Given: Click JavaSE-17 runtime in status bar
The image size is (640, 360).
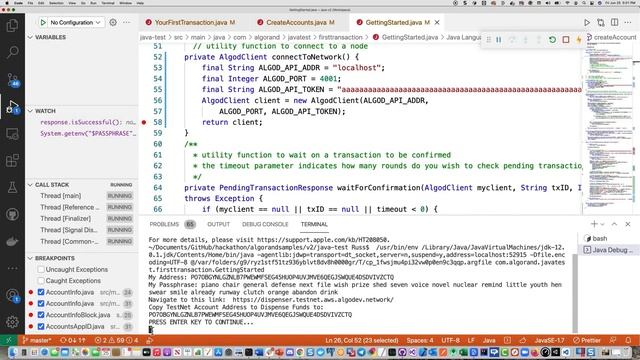Looking at the screenshot, I should (x=549, y=340).
